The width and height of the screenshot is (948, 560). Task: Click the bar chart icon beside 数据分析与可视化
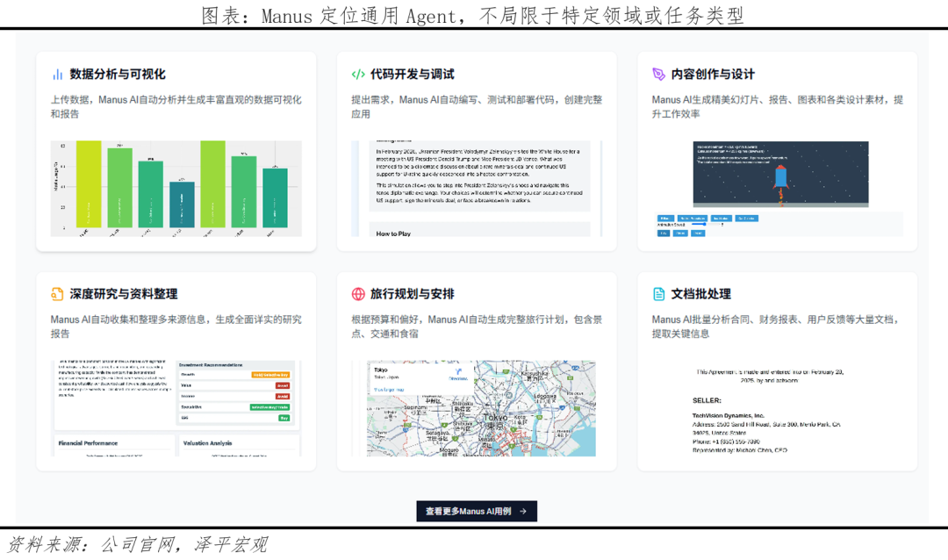(x=57, y=75)
